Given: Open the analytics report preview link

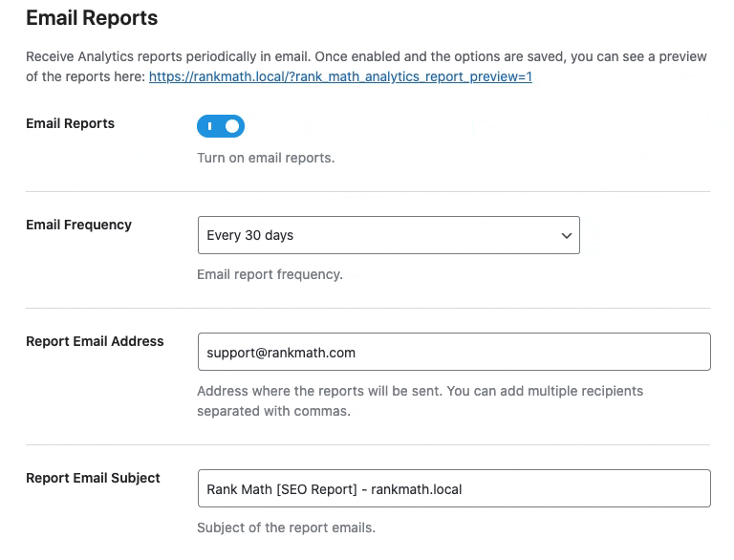Looking at the screenshot, I should point(340,76).
